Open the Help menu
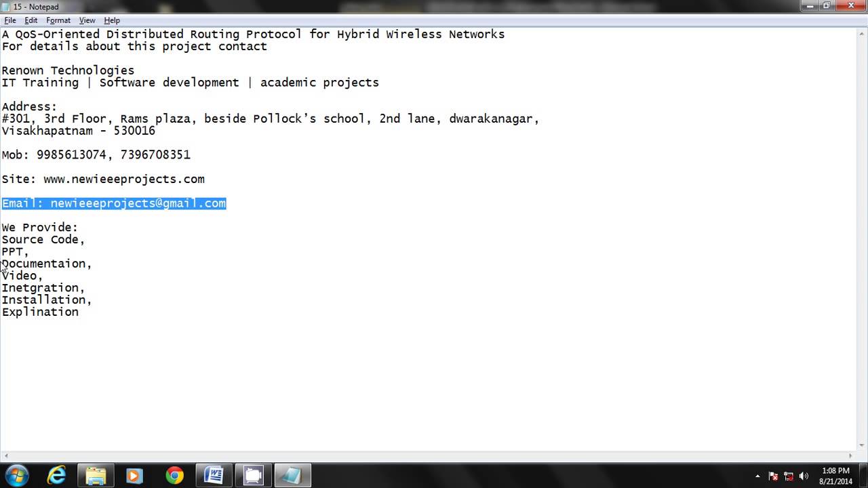The width and height of the screenshot is (868, 488). tap(112, 20)
